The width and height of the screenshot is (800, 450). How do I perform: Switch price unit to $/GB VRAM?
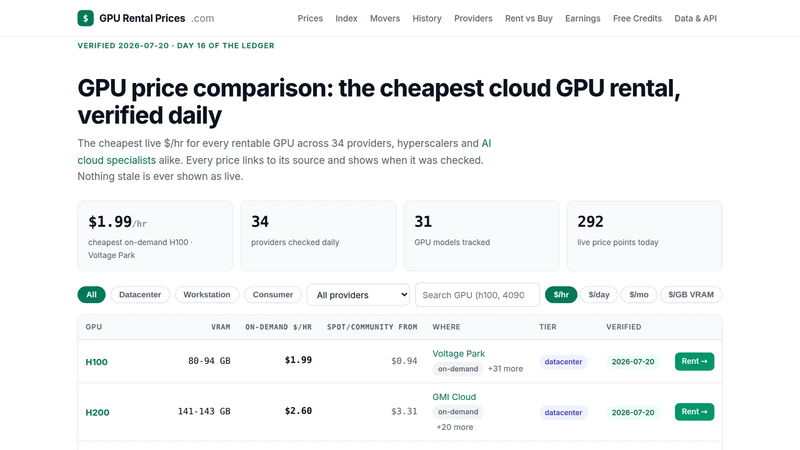coord(691,294)
